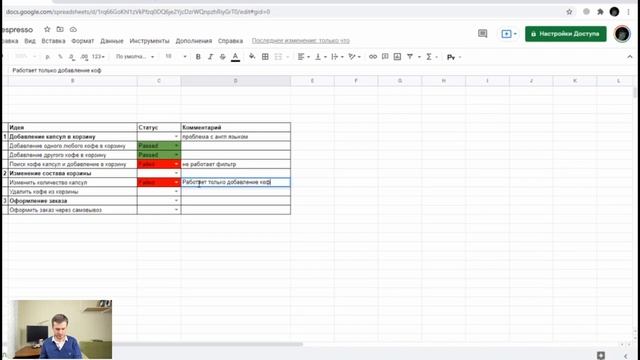Open the horizontal align dropdown
Viewport: 640px width, 360px height.
(x=303, y=57)
